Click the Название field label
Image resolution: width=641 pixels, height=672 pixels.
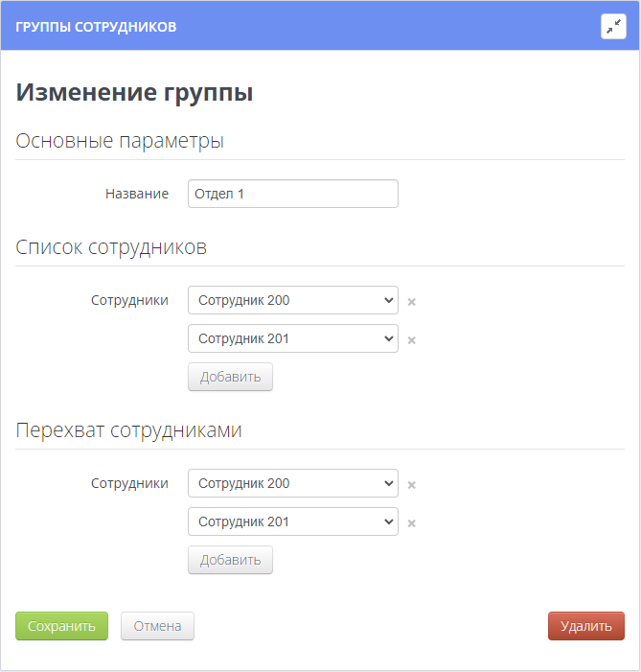point(136,194)
